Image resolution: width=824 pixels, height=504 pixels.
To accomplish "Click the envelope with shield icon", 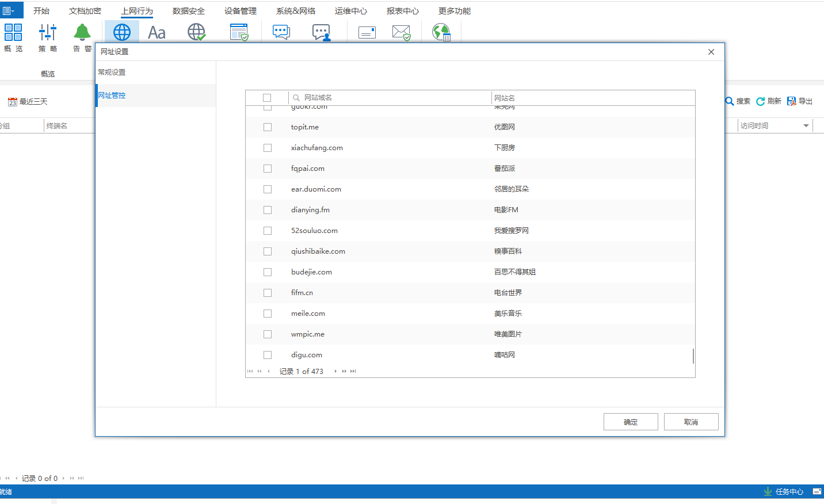I will (401, 33).
